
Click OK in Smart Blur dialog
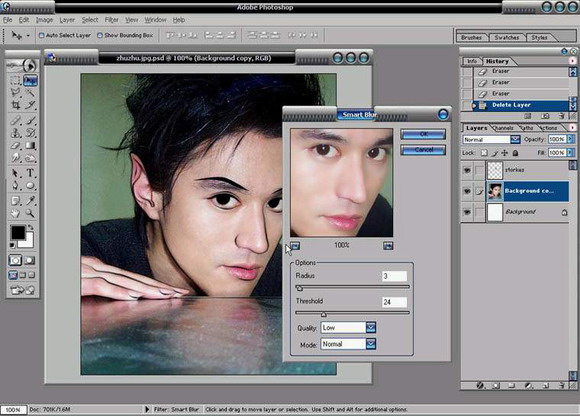423,134
